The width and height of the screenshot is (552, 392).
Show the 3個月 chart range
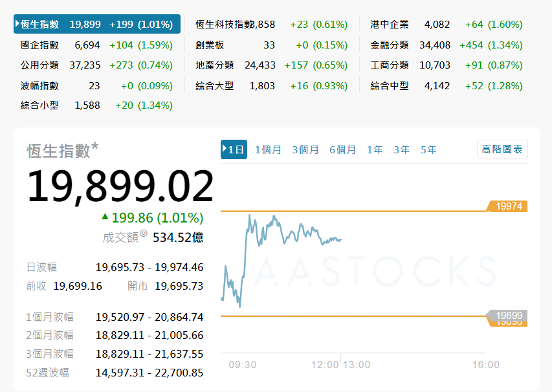tap(305, 149)
